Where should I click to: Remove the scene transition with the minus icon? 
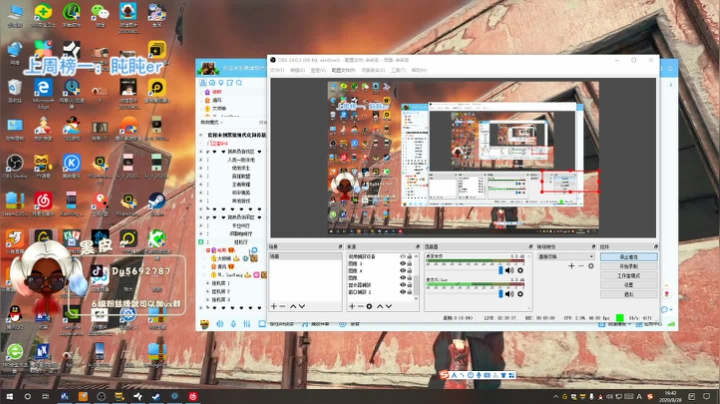(x=581, y=266)
